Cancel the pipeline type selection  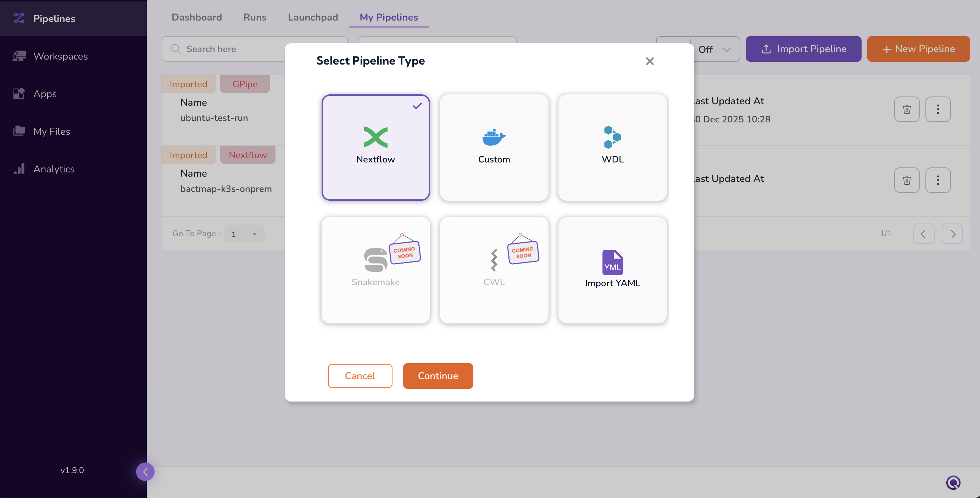coord(360,376)
